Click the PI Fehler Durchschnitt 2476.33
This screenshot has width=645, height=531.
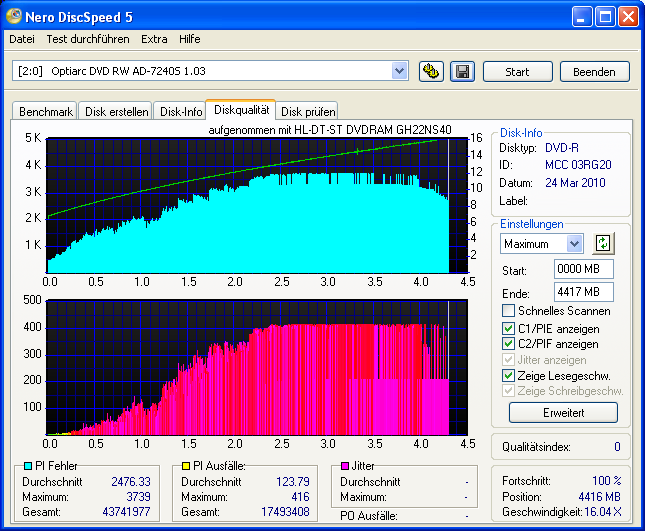tap(131, 482)
